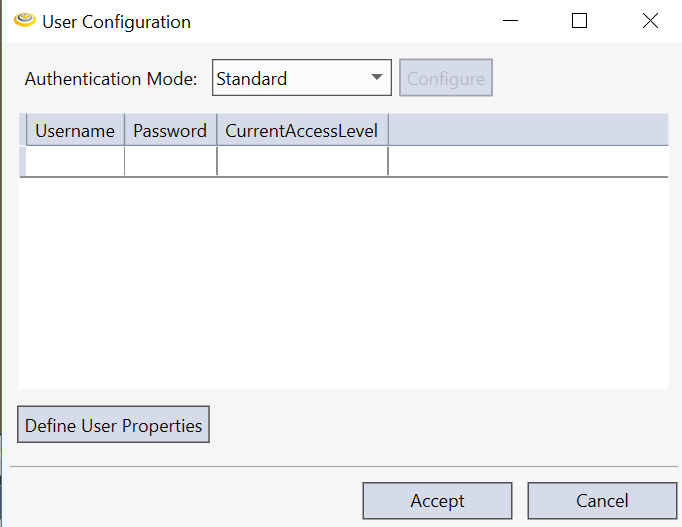Viewport: 682px width, 527px height.
Task: Click the application icon in the title bar
Action: point(25,21)
